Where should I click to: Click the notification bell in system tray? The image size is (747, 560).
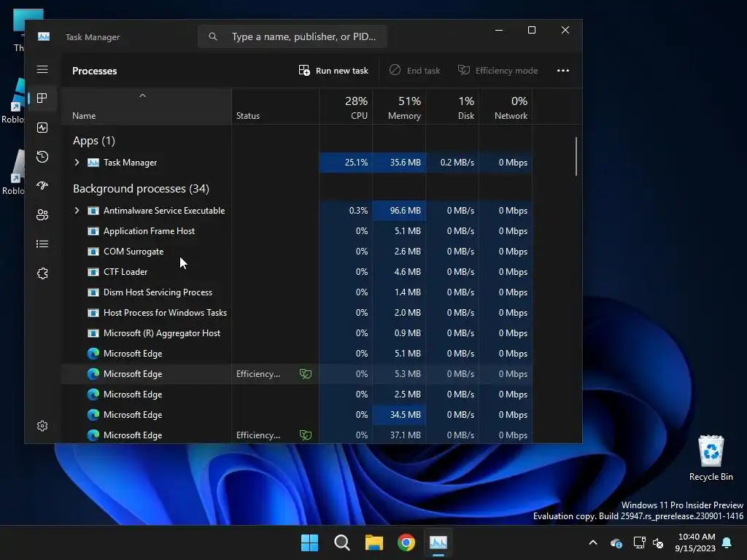click(x=727, y=542)
